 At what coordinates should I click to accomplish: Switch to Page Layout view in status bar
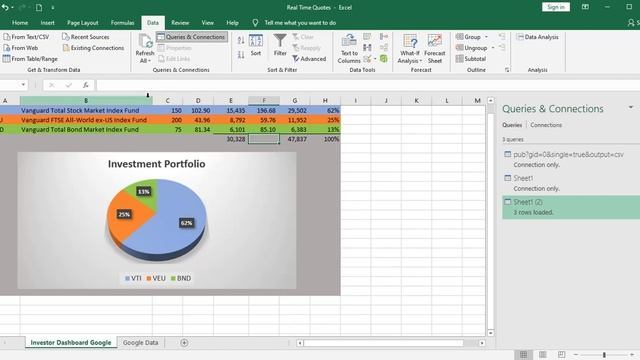click(542, 354)
